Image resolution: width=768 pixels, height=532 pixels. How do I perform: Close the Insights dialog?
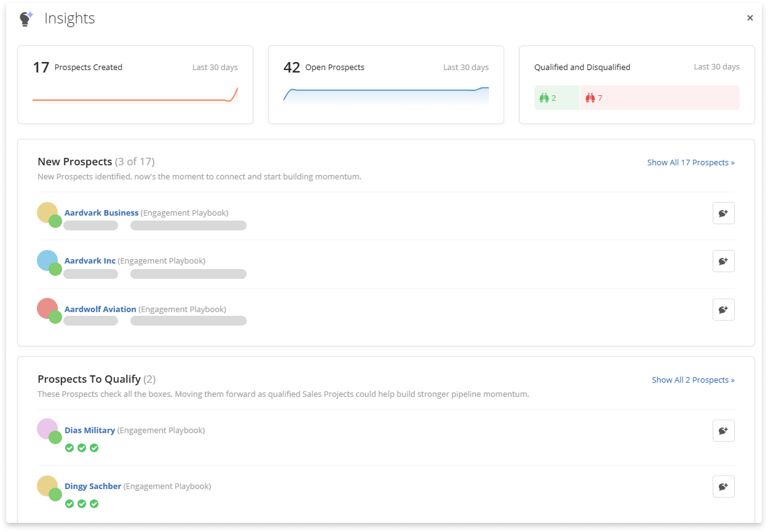750,18
